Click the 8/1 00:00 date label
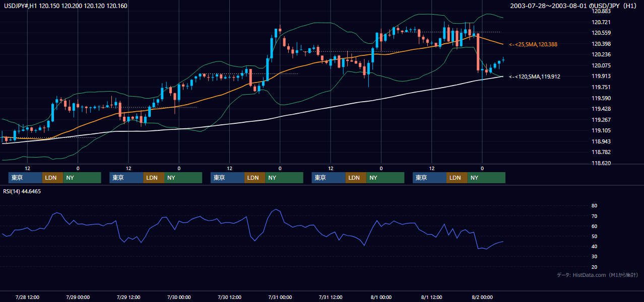The height and width of the screenshot is (302, 644). click(x=381, y=297)
